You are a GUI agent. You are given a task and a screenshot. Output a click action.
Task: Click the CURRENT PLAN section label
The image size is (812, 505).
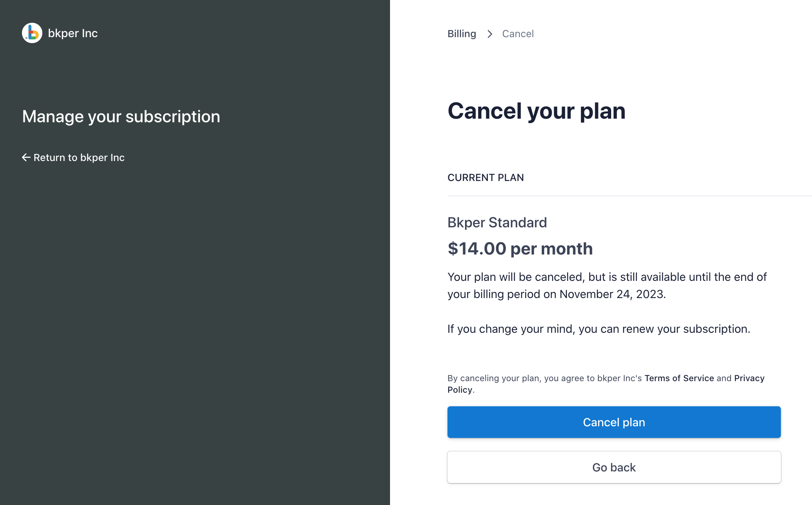coord(485,177)
